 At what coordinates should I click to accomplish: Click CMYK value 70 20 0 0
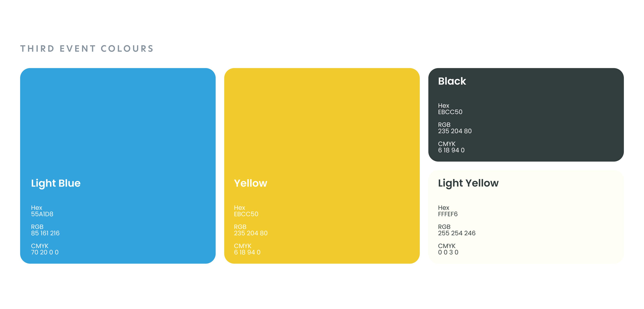tap(45, 252)
